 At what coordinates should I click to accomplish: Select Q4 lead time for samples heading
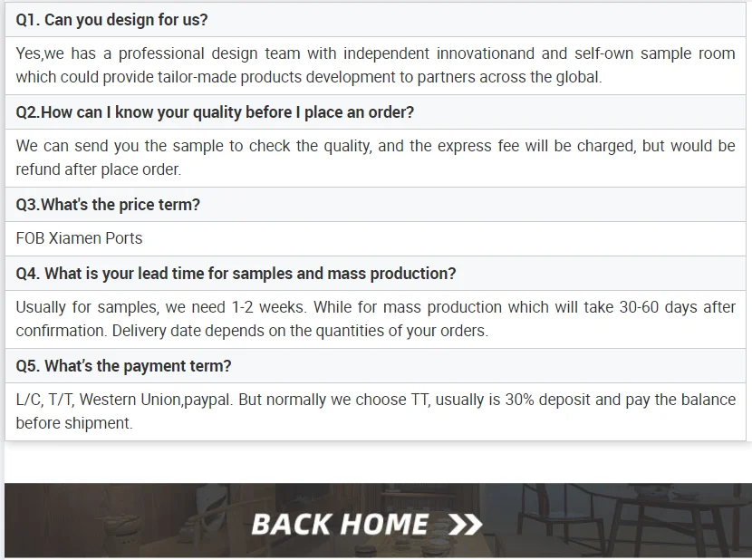pos(236,274)
